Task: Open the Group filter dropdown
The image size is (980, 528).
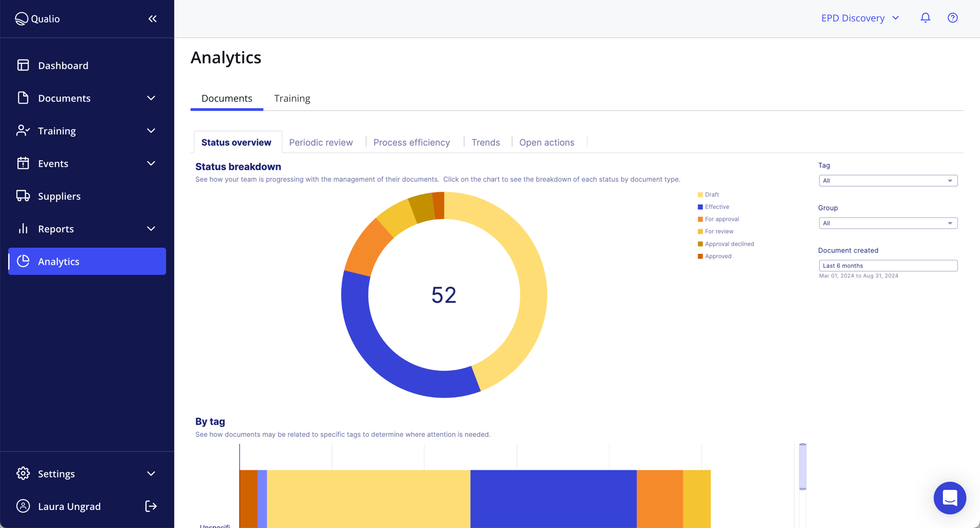Action: (x=887, y=223)
